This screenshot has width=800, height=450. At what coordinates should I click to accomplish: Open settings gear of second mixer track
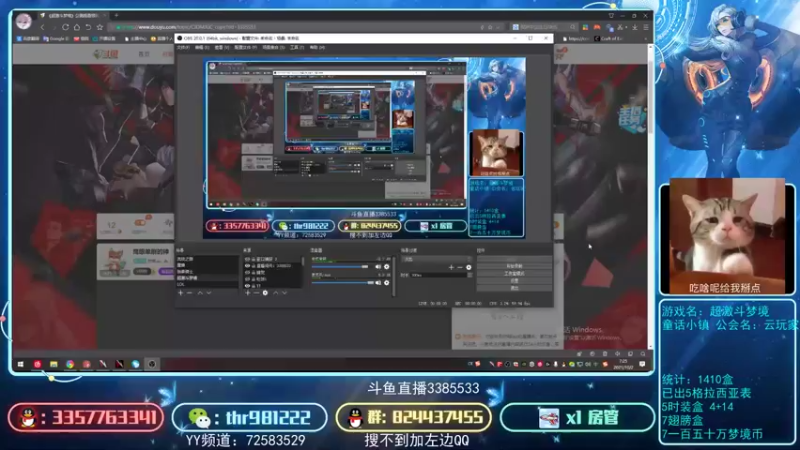point(386,283)
